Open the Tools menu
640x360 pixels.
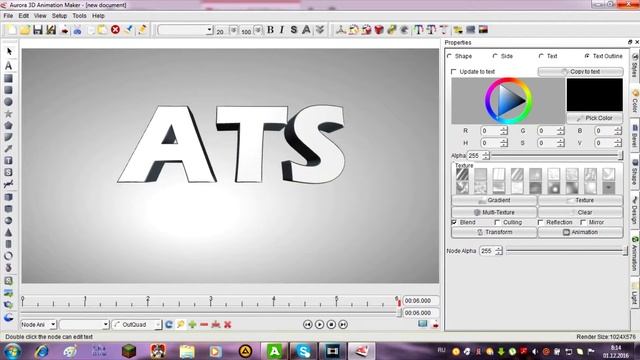79,16
